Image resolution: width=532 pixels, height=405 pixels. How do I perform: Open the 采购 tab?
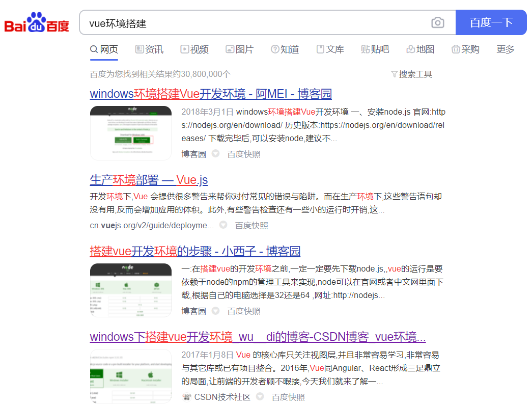(x=465, y=49)
